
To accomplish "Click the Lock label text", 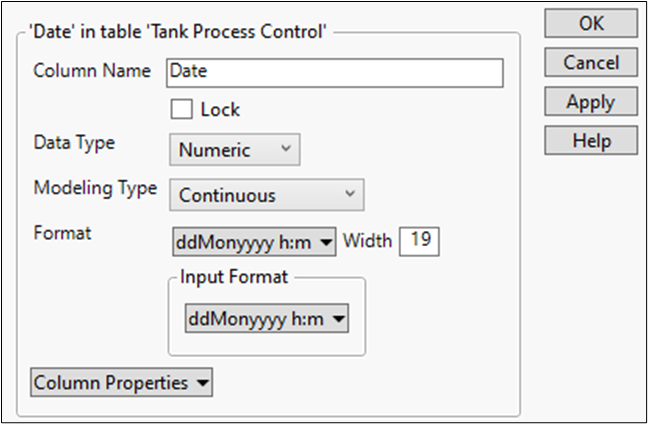I will pyautogui.click(x=220, y=110).
